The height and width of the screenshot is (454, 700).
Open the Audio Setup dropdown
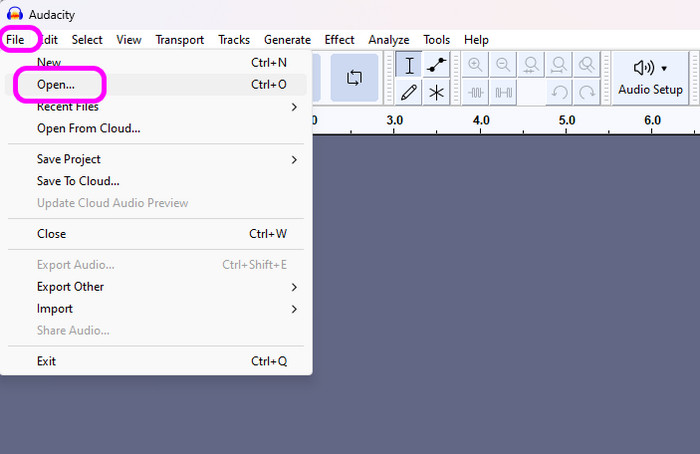(x=650, y=78)
